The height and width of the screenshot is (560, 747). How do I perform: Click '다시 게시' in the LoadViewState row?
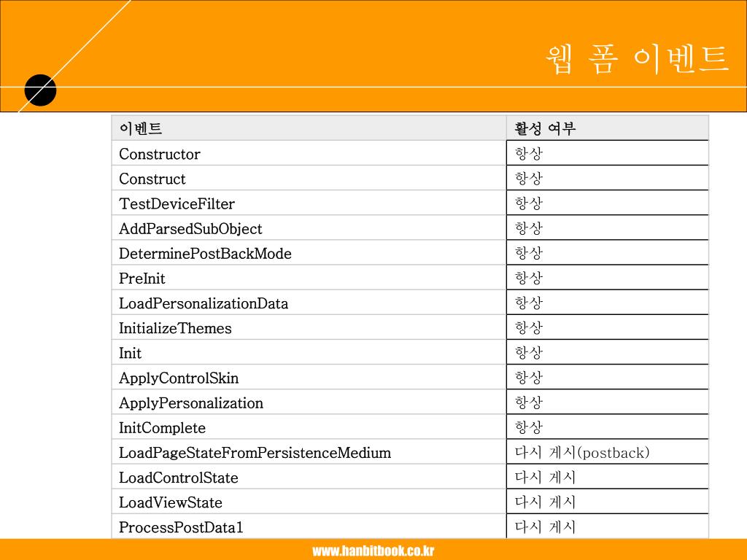546,502
